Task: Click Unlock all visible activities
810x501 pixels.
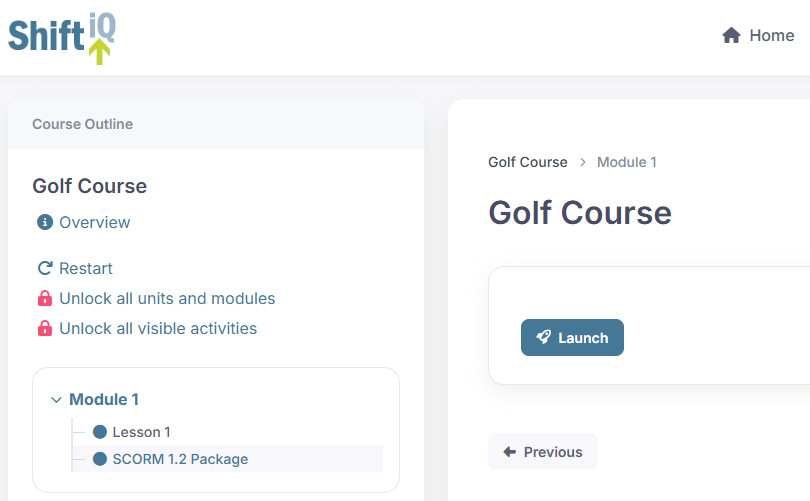Action: [158, 328]
